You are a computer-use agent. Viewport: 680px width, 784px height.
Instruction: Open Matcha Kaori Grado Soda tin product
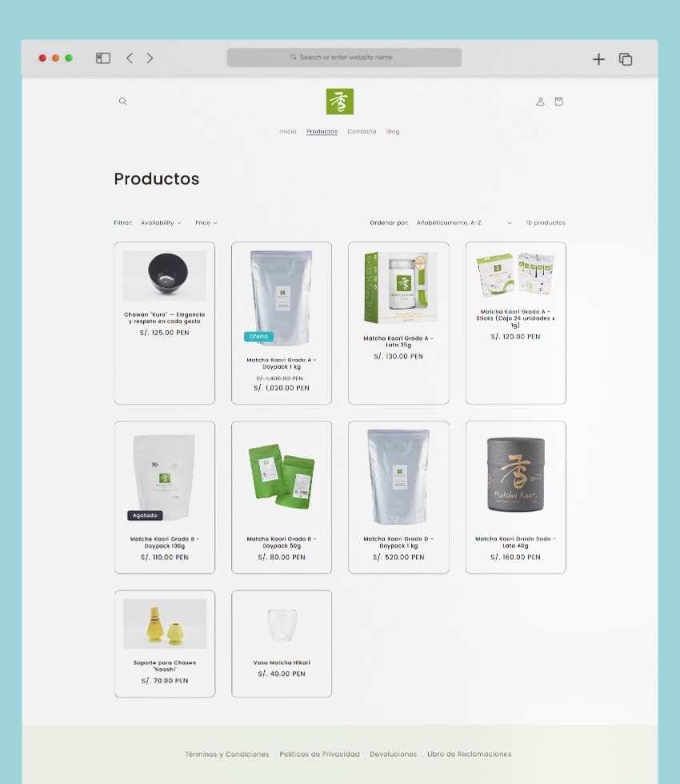click(x=515, y=475)
